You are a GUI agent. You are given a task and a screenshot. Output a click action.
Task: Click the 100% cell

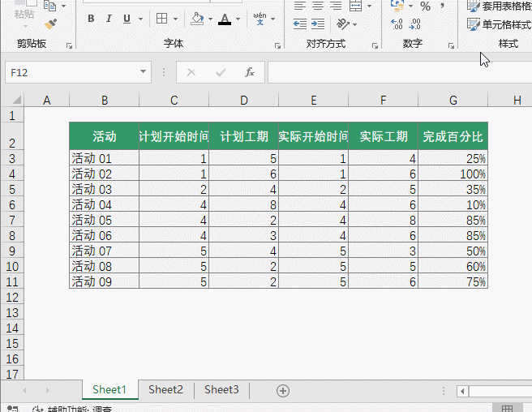[453, 174]
